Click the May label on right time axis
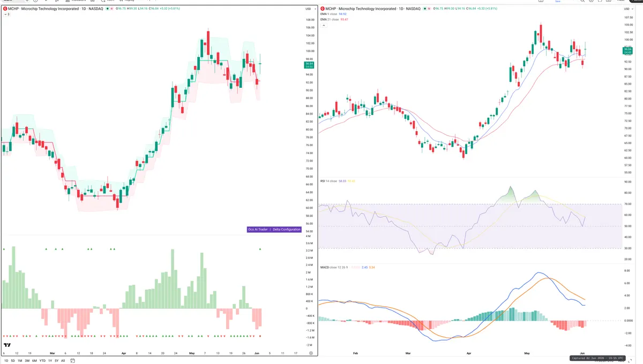The image size is (643, 364). (x=527, y=353)
